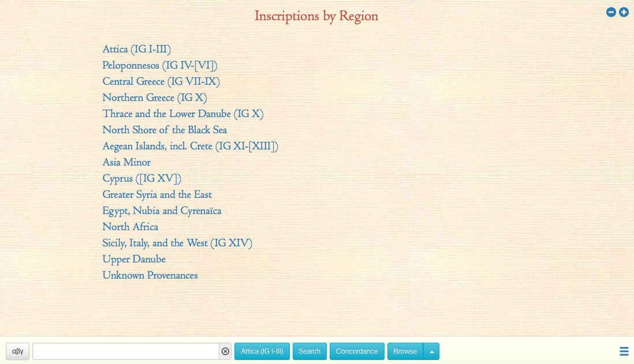Open the Concordance button
634x364 pixels.
coord(357,351)
